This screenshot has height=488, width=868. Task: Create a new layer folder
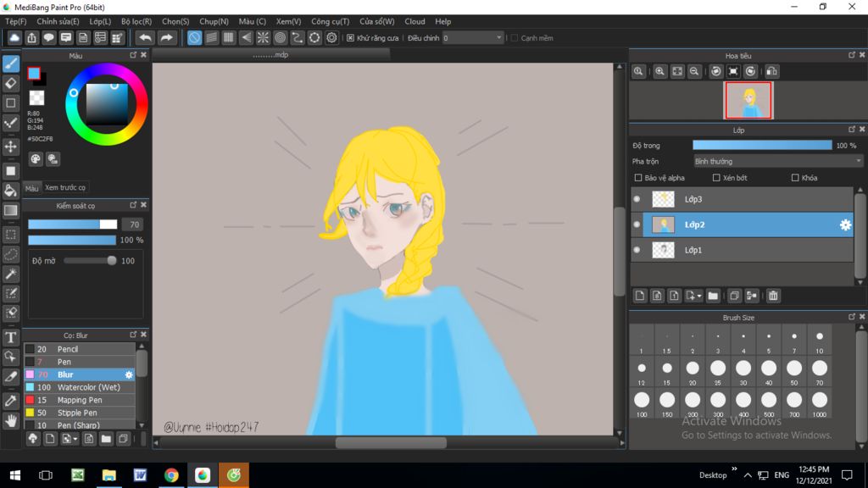pos(713,296)
